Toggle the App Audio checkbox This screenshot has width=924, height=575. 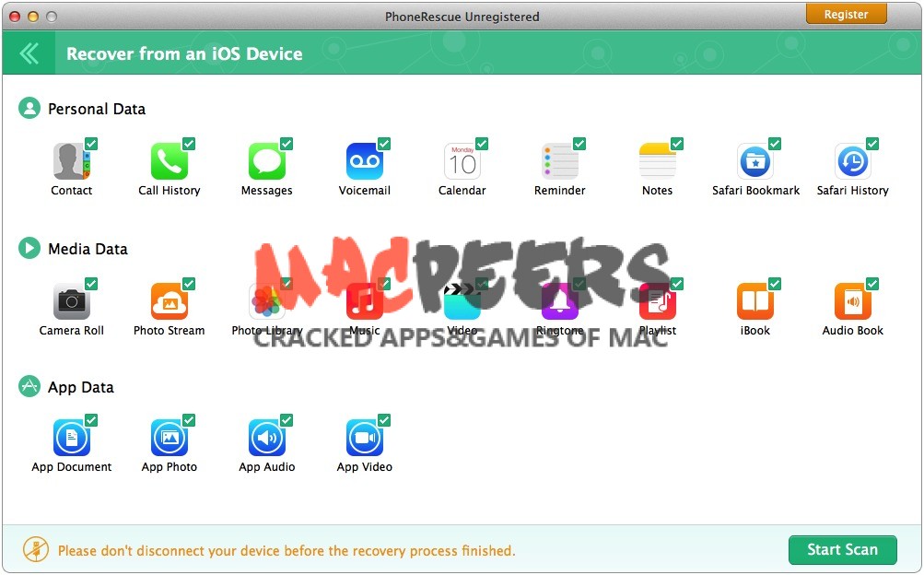(287, 419)
